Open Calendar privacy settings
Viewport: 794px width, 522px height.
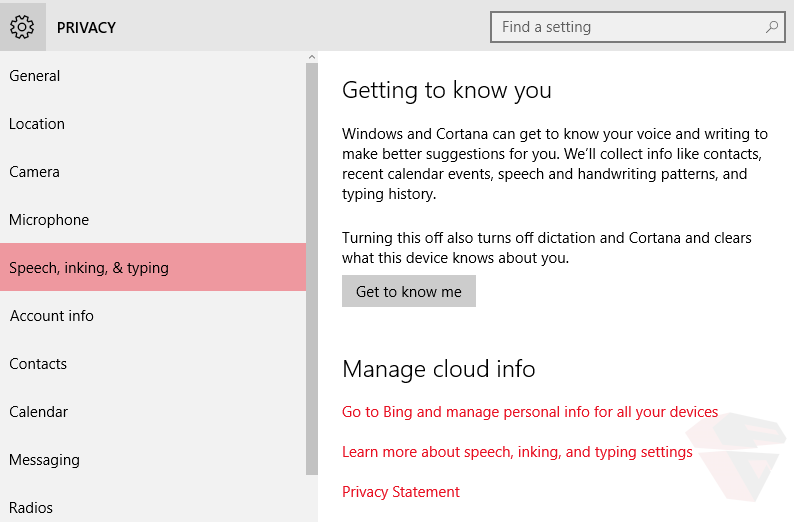pos(39,412)
